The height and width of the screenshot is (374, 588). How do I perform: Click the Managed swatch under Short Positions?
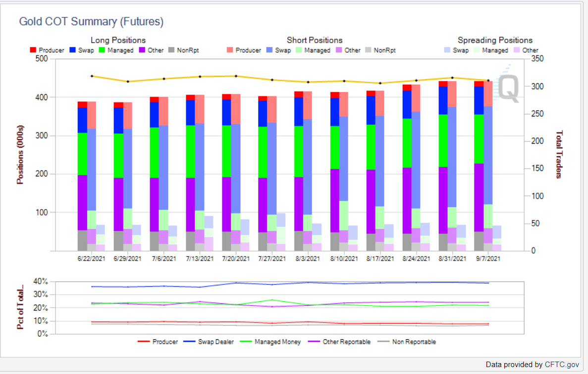pyautogui.click(x=299, y=50)
